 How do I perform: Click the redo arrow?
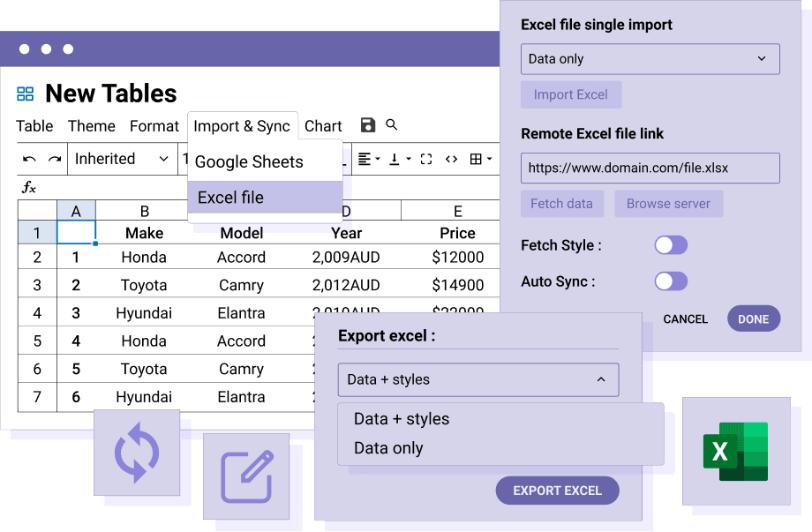(55, 160)
